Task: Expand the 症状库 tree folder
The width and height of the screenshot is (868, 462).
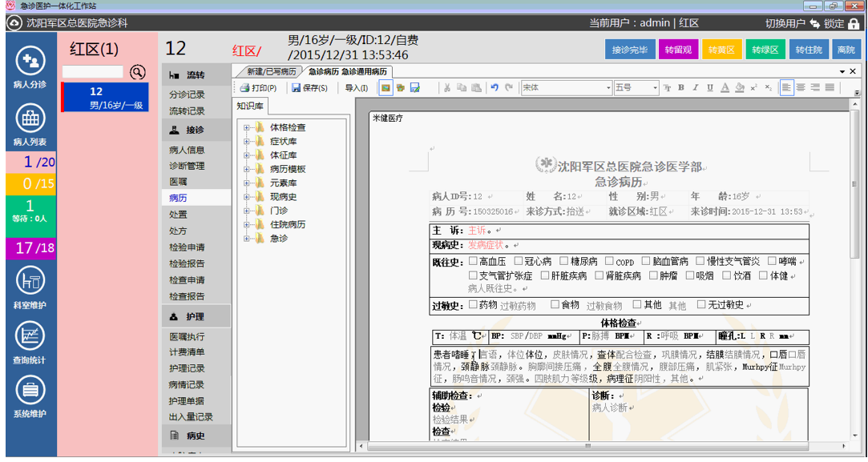Action: click(246, 141)
